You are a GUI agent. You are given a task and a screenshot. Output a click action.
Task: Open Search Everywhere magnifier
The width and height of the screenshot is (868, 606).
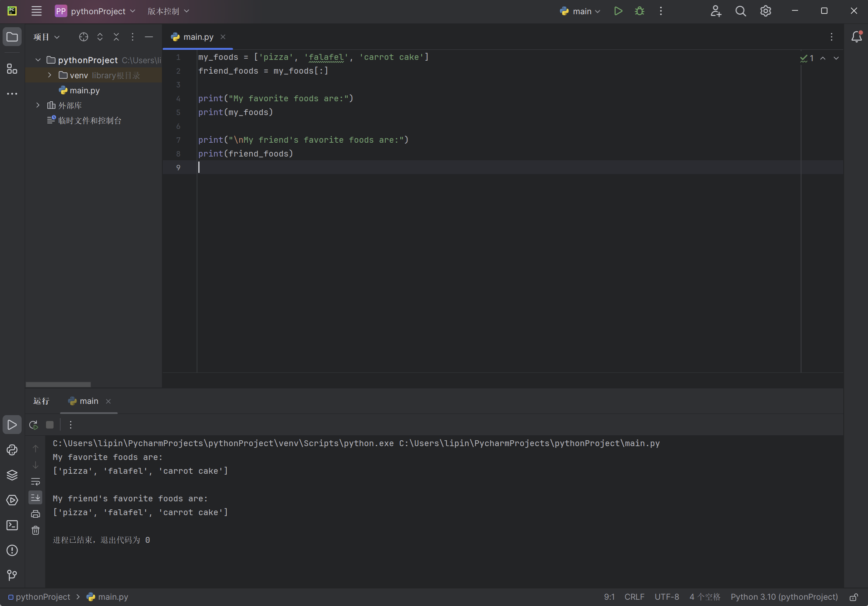tap(740, 11)
